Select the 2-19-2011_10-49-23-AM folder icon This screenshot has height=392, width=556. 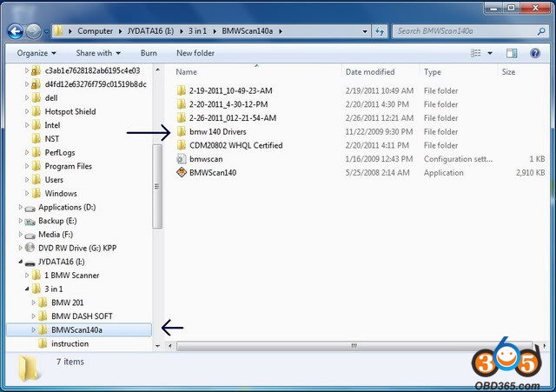click(182, 90)
